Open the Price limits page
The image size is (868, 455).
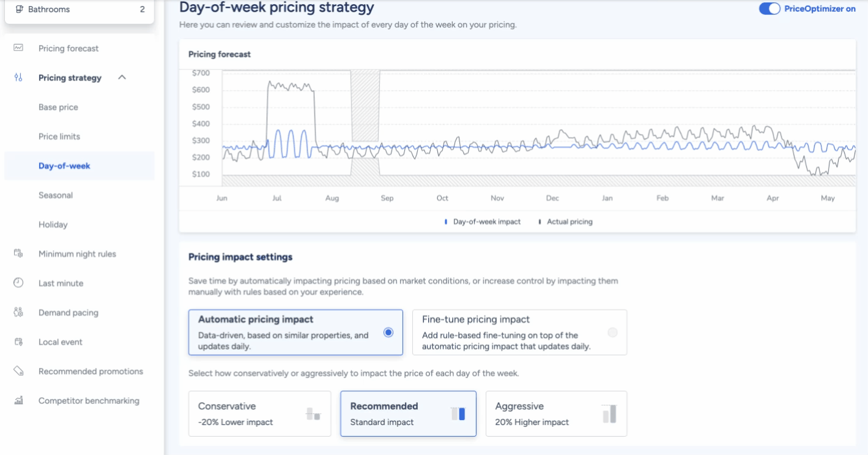59,136
